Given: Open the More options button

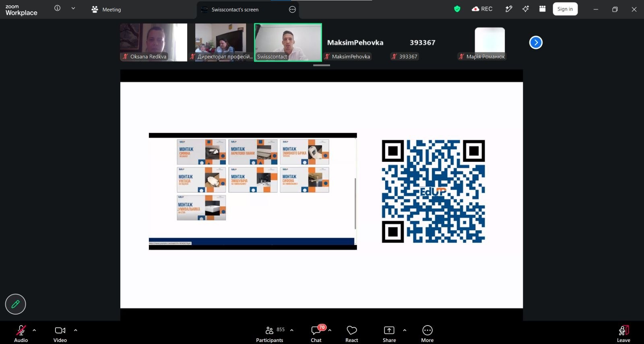Looking at the screenshot, I should (x=427, y=334).
